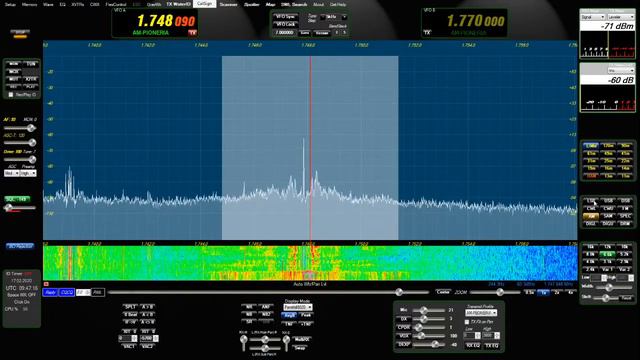Open the EQ menu item
The image size is (640, 360).
62,4
